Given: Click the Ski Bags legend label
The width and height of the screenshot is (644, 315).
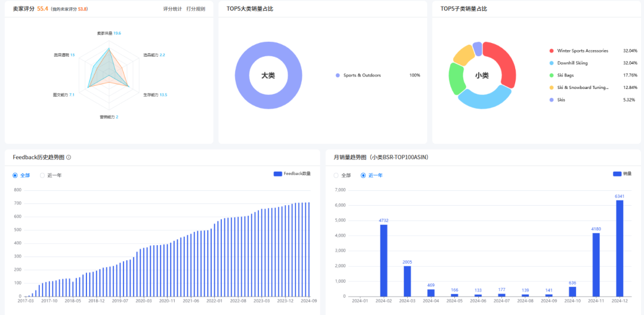Looking at the screenshot, I should 565,76.
